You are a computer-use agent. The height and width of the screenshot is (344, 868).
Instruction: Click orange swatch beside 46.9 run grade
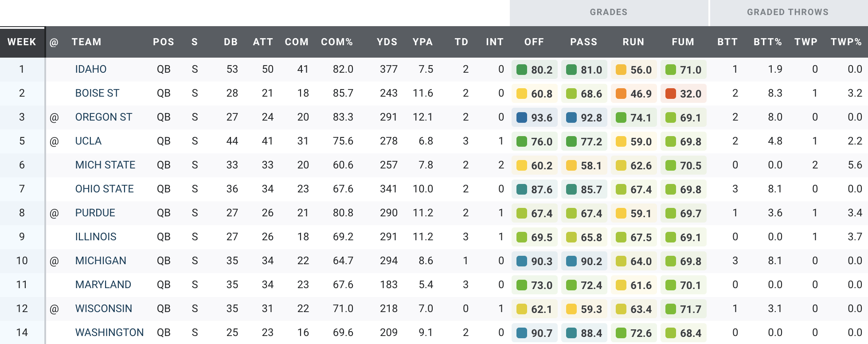(621, 94)
